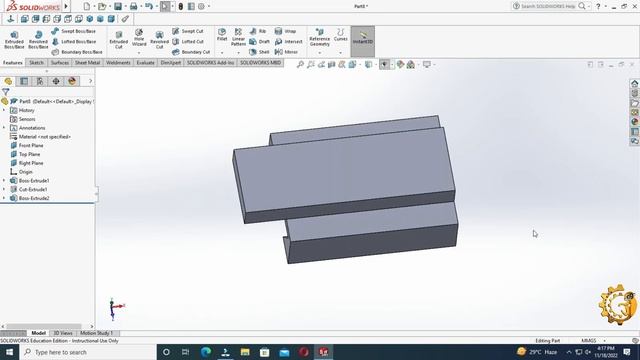Click the Print icon

pos(133,6)
